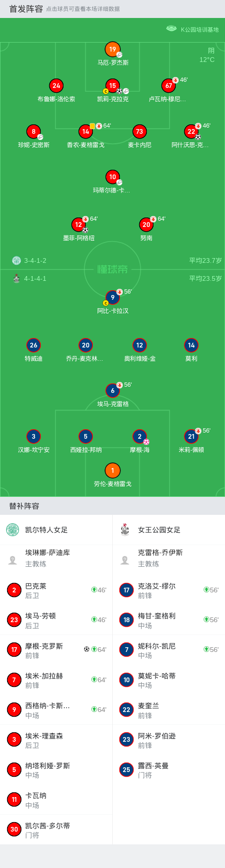225x868 pixels.
Task: Open 凯尔特人女足 team page
Action: [56, 529]
